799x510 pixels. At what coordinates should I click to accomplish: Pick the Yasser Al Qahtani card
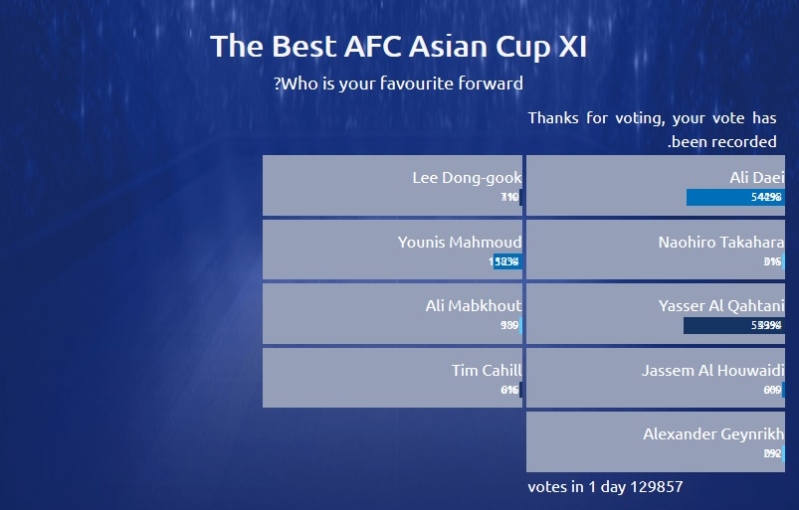point(655,314)
